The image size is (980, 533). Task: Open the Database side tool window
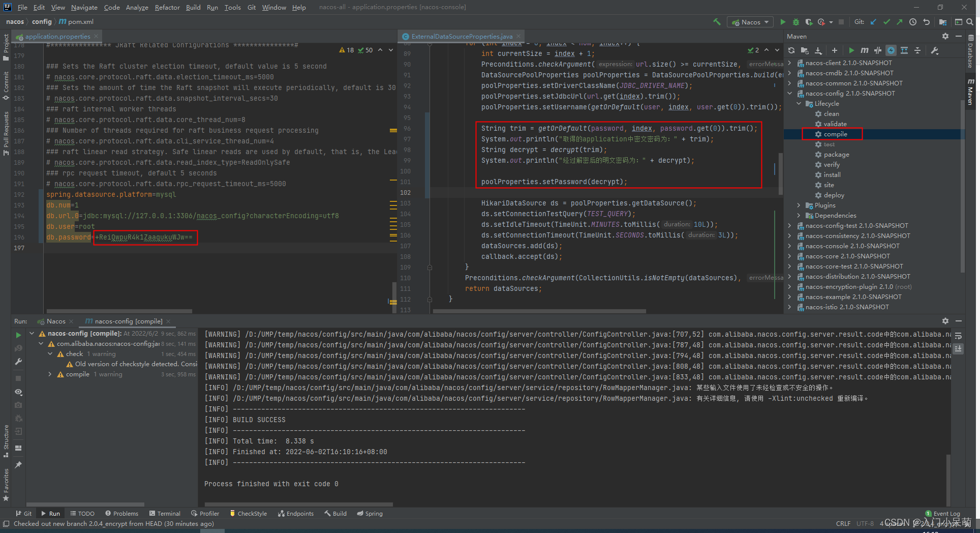click(971, 51)
